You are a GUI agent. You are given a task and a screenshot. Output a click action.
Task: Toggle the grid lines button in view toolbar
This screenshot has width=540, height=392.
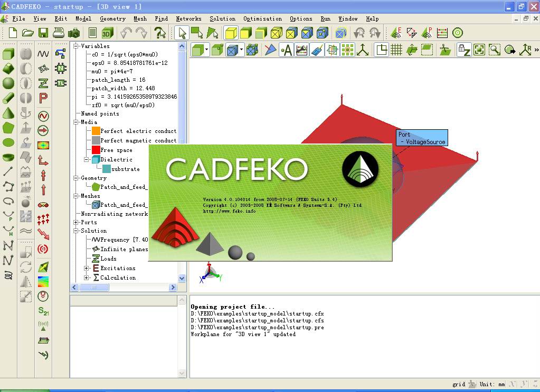tap(396, 50)
